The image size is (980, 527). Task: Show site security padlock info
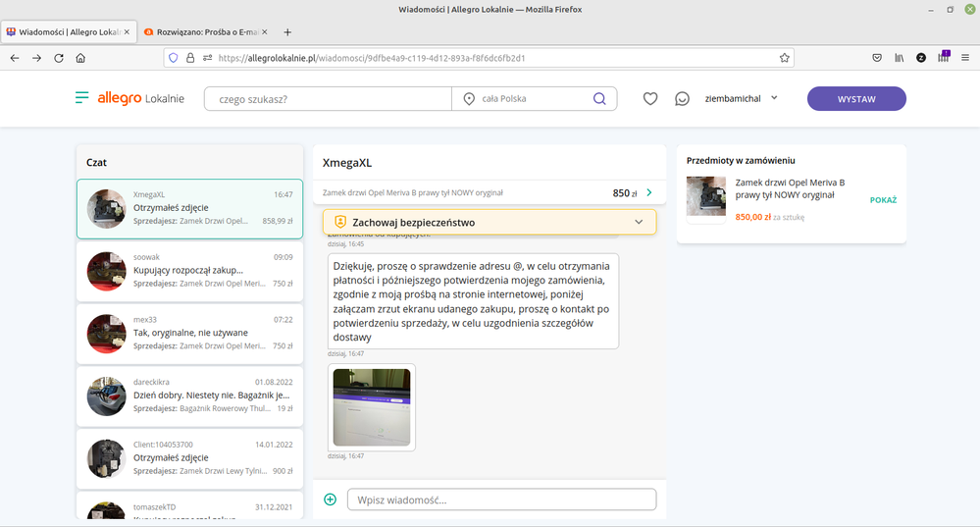[x=190, y=58]
